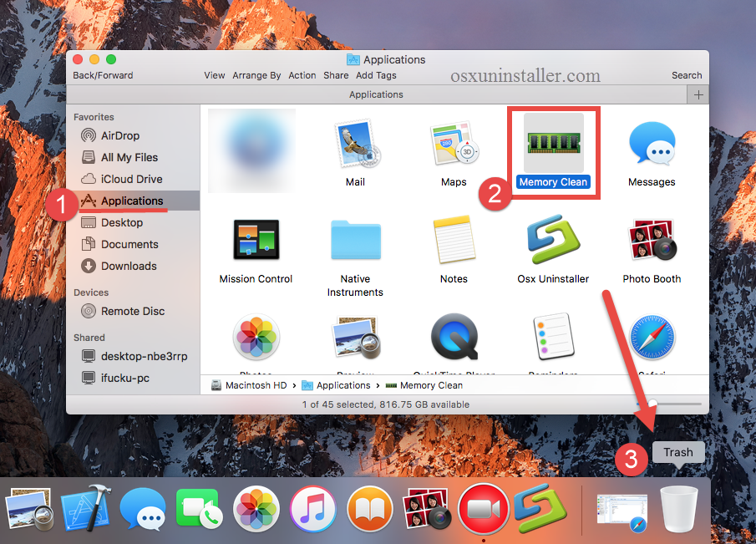This screenshot has height=544, width=756.
Task: Open the Mission Control app
Action: [256, 240]
